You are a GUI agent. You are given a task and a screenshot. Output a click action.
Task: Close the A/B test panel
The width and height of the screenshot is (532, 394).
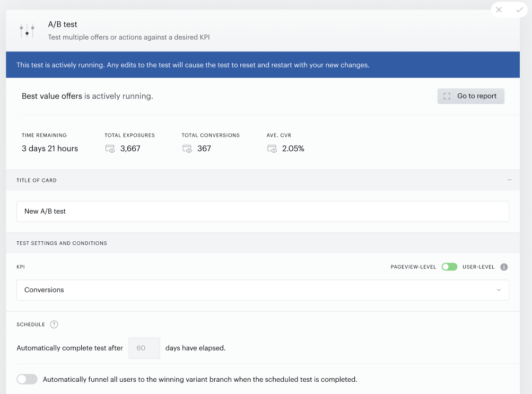click(x=499, y=10)
